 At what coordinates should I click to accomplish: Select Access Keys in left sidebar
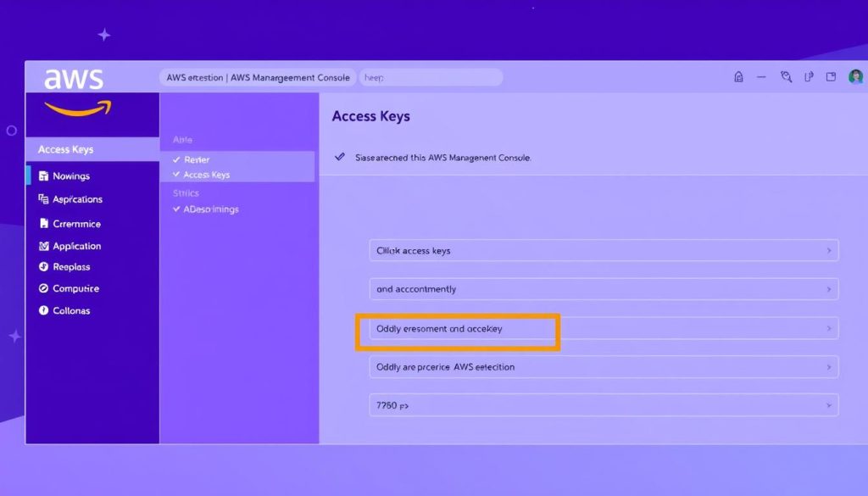(92, 149)
